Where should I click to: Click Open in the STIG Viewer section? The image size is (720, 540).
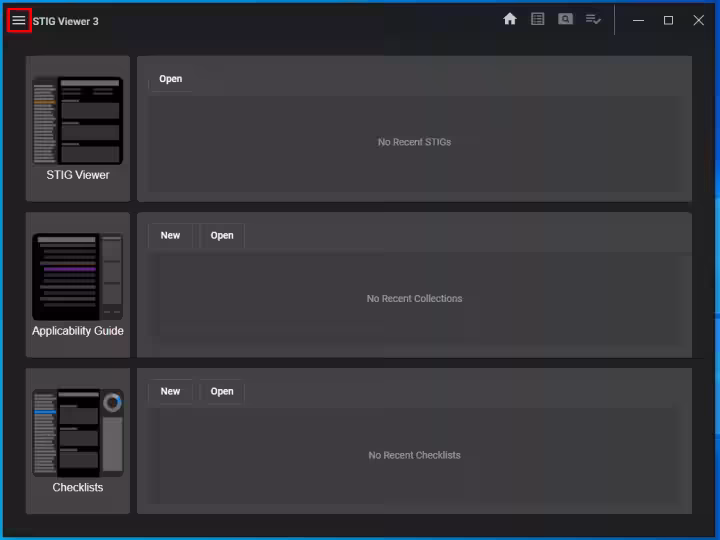(x=170, y=79)
